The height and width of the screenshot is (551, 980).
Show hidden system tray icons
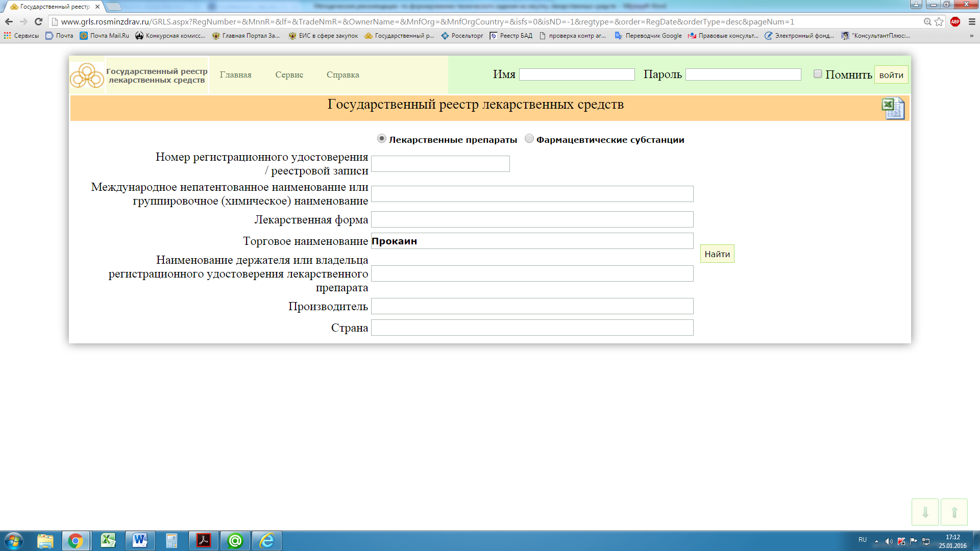coord(876,541)
